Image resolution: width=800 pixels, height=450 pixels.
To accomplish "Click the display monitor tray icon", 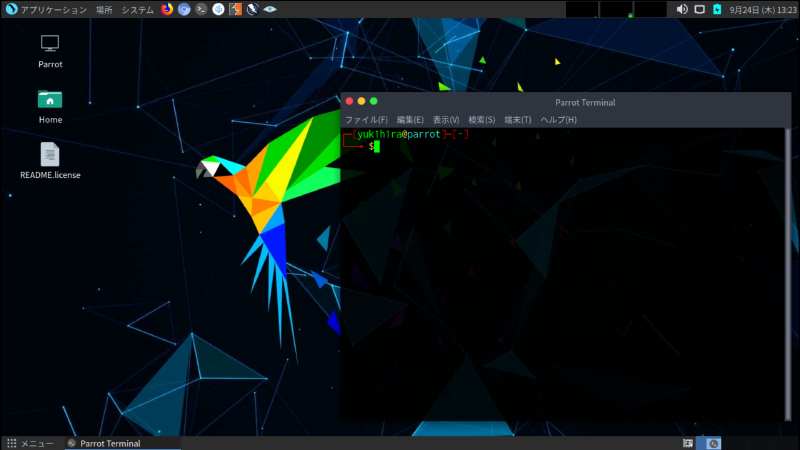I will 699,9.
